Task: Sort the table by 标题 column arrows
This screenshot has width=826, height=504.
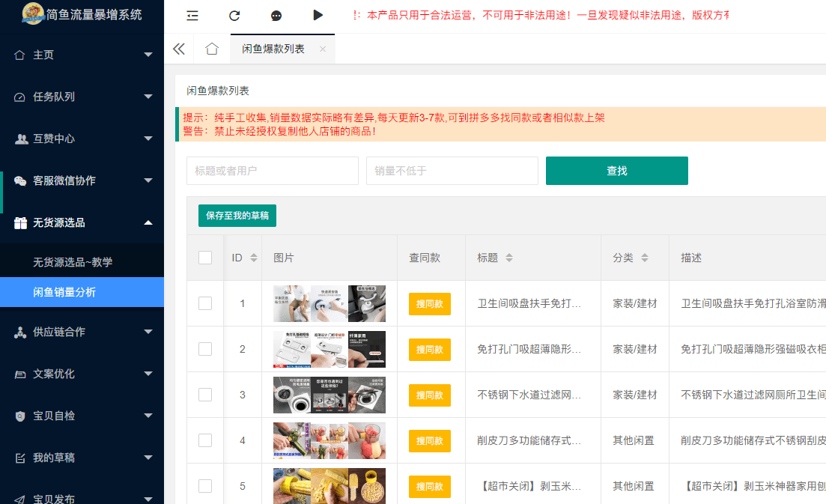Action: click(509, 258)
